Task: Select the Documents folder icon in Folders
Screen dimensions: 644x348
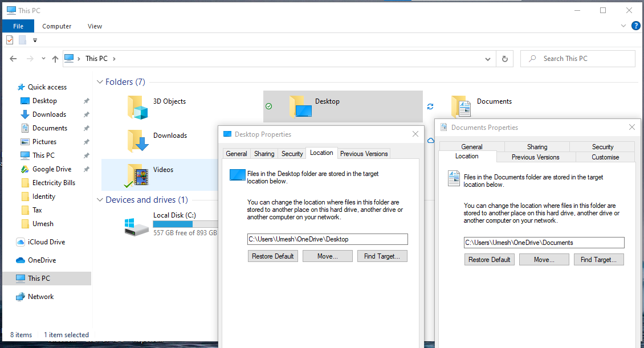Action: tap(461, 107)
